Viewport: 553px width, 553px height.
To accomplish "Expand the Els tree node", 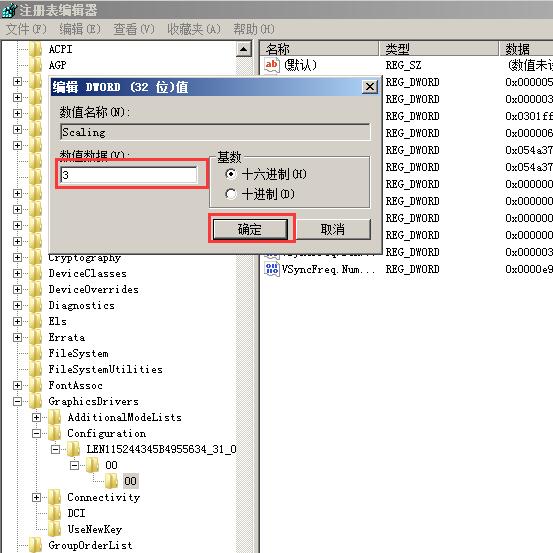I will pos(17,321).
